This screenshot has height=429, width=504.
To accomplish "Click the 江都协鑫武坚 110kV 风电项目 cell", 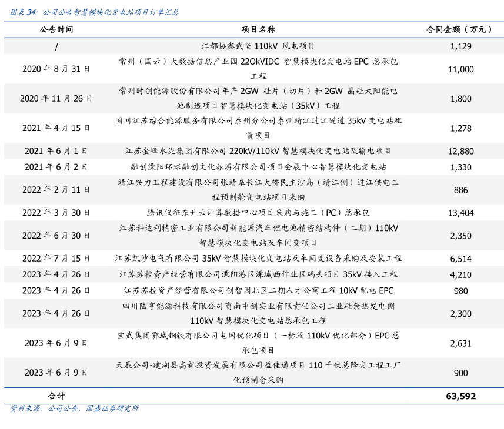I will 258,46.
